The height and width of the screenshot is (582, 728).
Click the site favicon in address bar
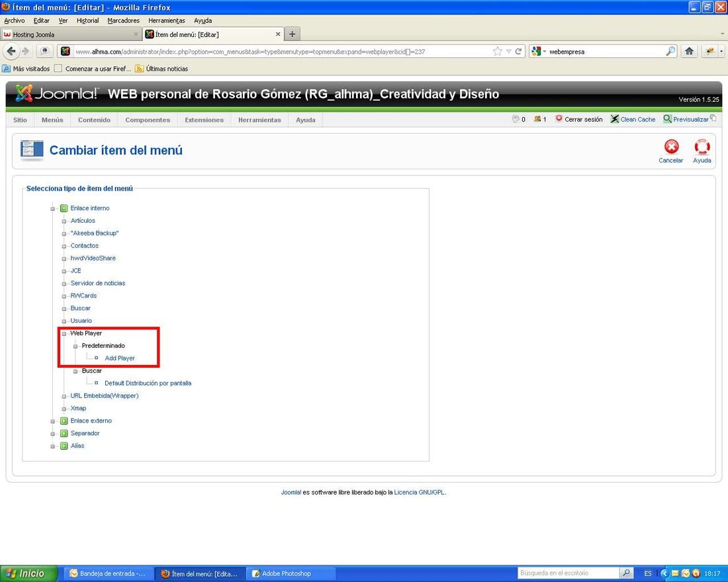pyautogui.click(x=66, y=52)
